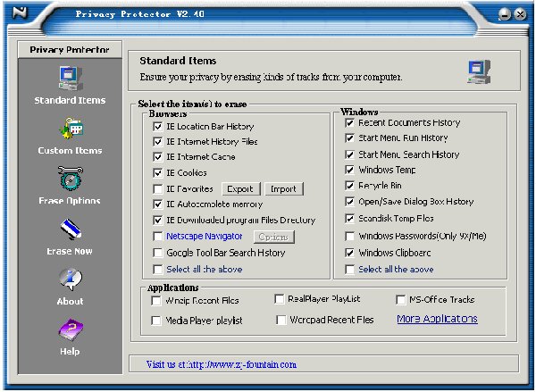Image resolution: width=536 pixels, height=392 pixels.
Task: Click the Import button for IE Favorites
Action: click(284, 189)
